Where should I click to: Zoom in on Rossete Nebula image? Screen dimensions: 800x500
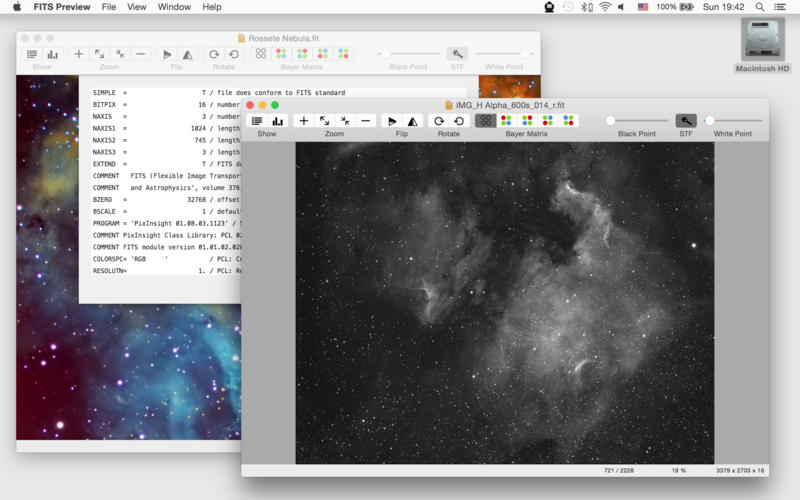(x=79, y=54)
